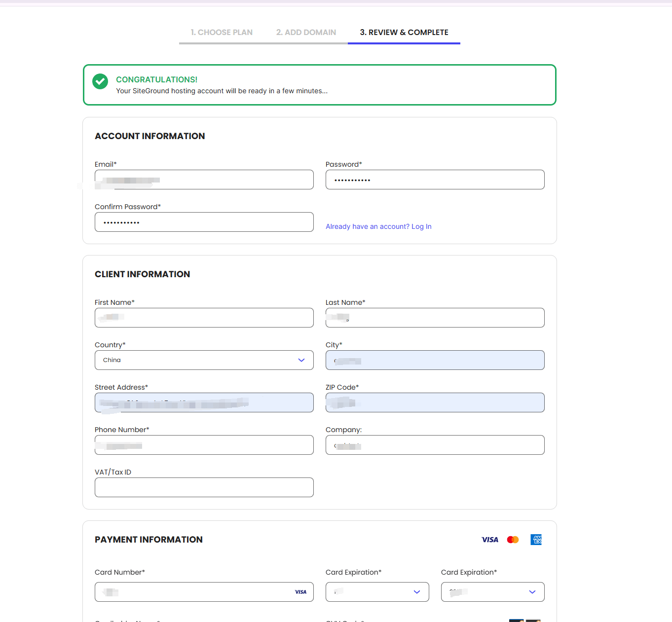Expand the first Card Expiration month dropdown
The height and width of the screenshot is (622, 672).
click(377, 592)
